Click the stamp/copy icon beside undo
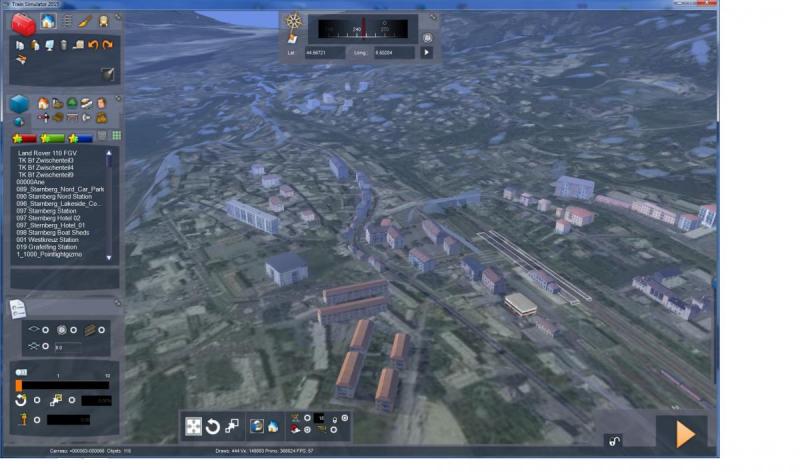The width and height of the screenshot is (800, 472). 78,45
